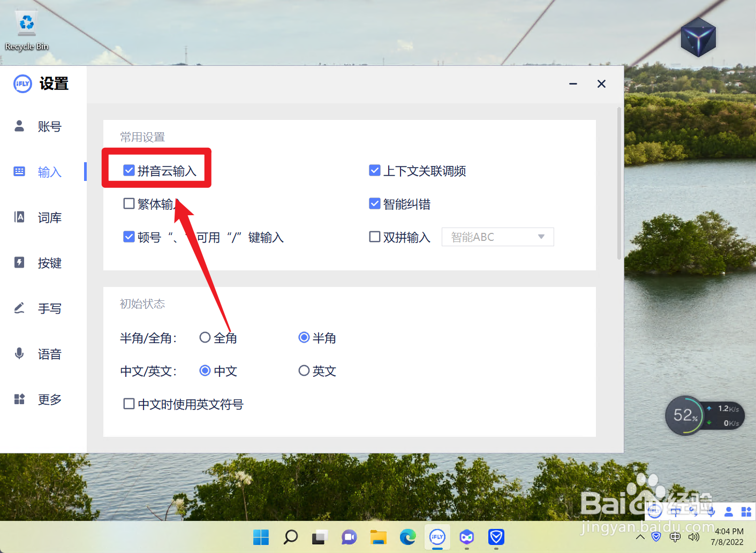Select the 半角 radio button
This screenshot has width=756, height=553.
coord(304,337)
